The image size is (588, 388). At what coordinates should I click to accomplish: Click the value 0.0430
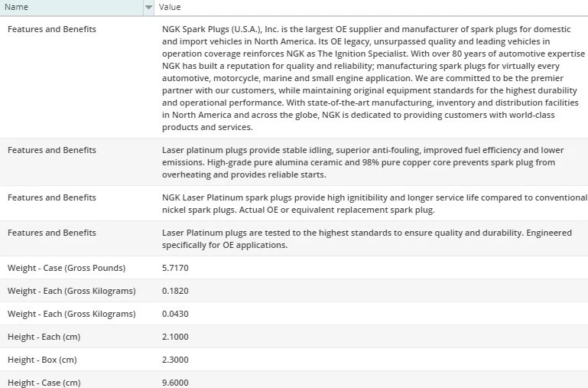tap(175, 314)
